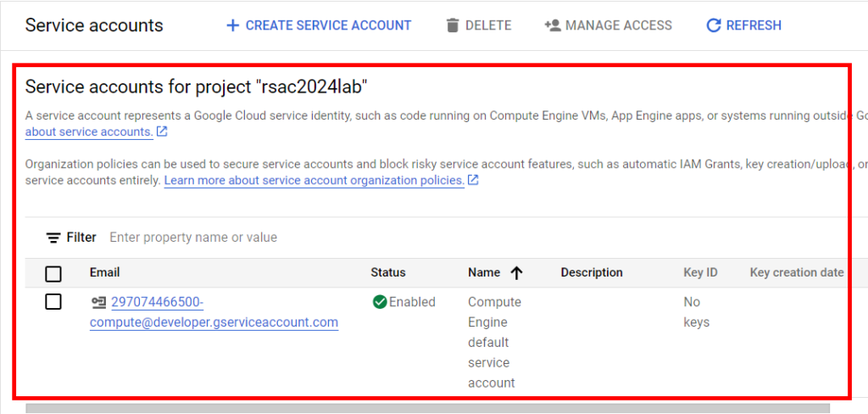This screenshot has height=414, width=868.
Task: Click the trash can Delete icon
Action: (x=453, y=25)
